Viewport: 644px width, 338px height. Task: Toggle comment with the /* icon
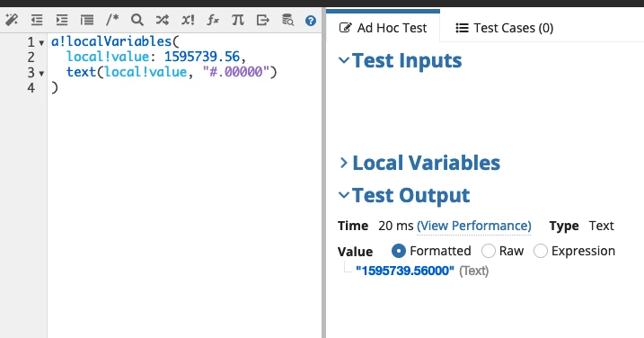[112, 19]
